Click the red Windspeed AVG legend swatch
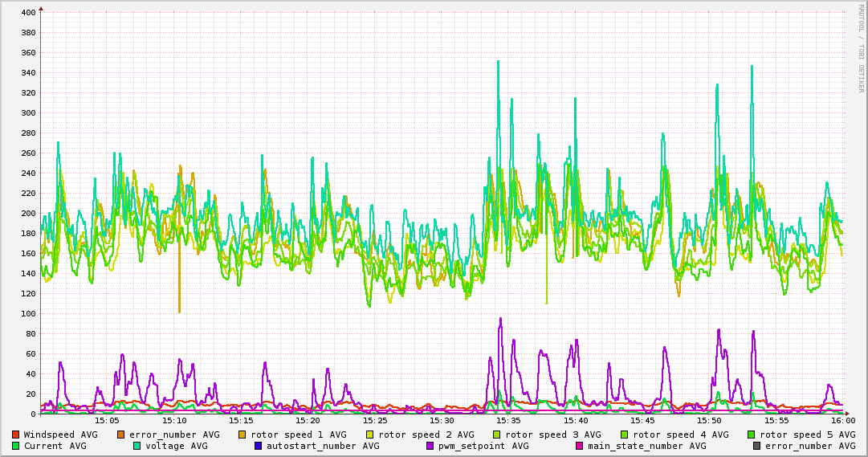This screenshot has width=868, height=457. click(x=16, y=435)
